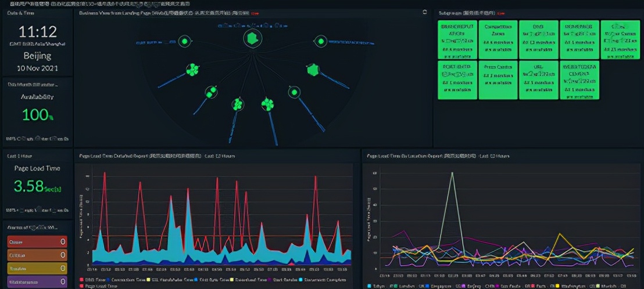Open the DNS subgroup status tile
Image resolution: width=644 pixels, height=289 pixels.
(538, 40)
